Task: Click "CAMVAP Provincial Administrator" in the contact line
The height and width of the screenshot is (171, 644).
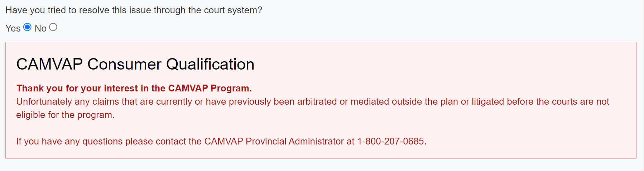Action: (x=274, y=141)
